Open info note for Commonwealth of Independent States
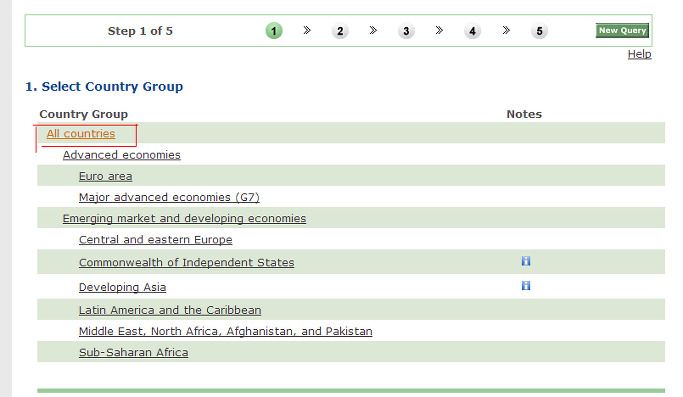The height and width of the screenshot is (397, 683). coord(526,261)
